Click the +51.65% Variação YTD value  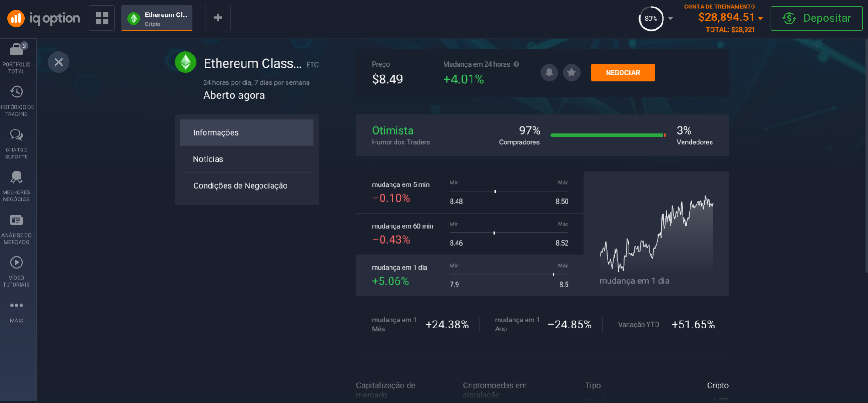click(693, 325)
